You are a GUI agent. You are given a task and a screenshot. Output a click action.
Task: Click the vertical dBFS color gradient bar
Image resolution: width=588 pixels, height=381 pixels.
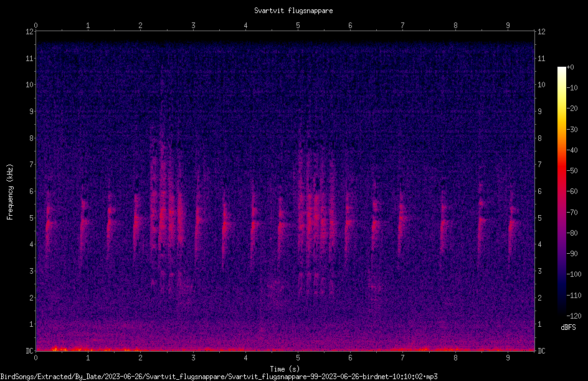561,191
